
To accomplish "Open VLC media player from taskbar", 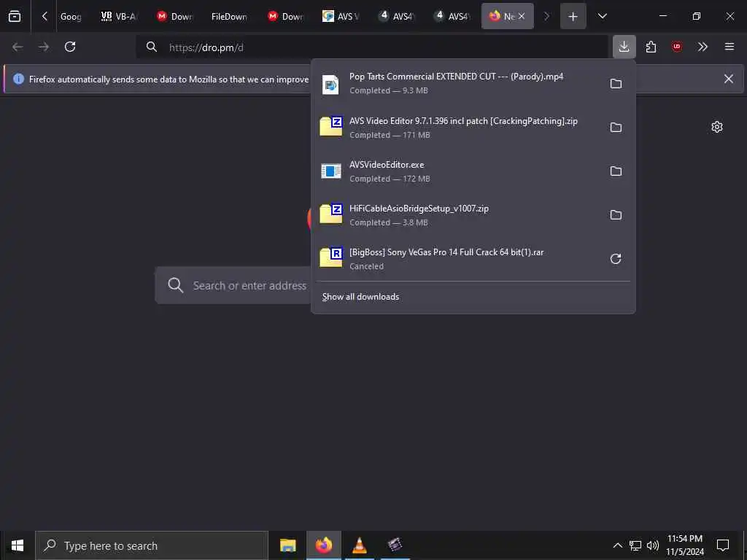I will pyautogui.click(x=359, y=545).
